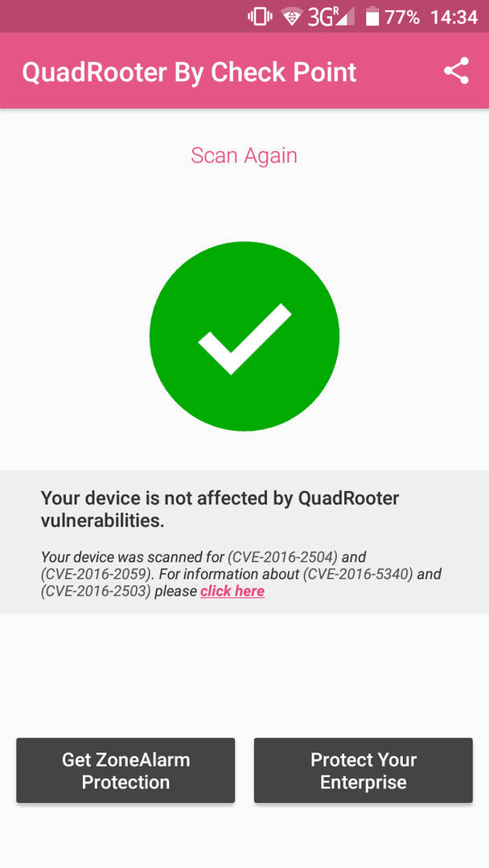Tap the white check inside green circle
The image size is (489, 868).
click(x=244, y=339)
